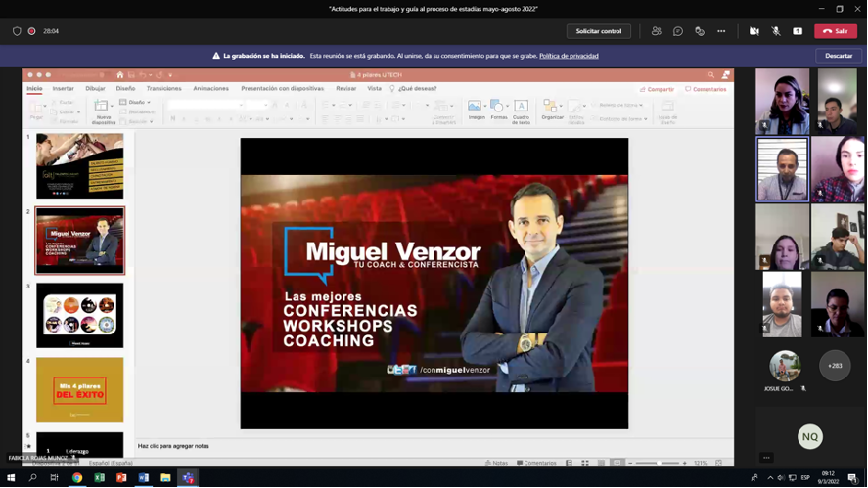Expand the Imagen dropdown arrow
The height and width of the screenshot is (488, 868).
point(485,106)
